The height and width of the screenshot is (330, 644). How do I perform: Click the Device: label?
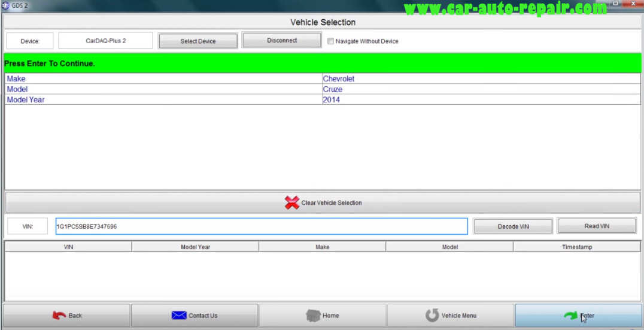pos(30,41)
